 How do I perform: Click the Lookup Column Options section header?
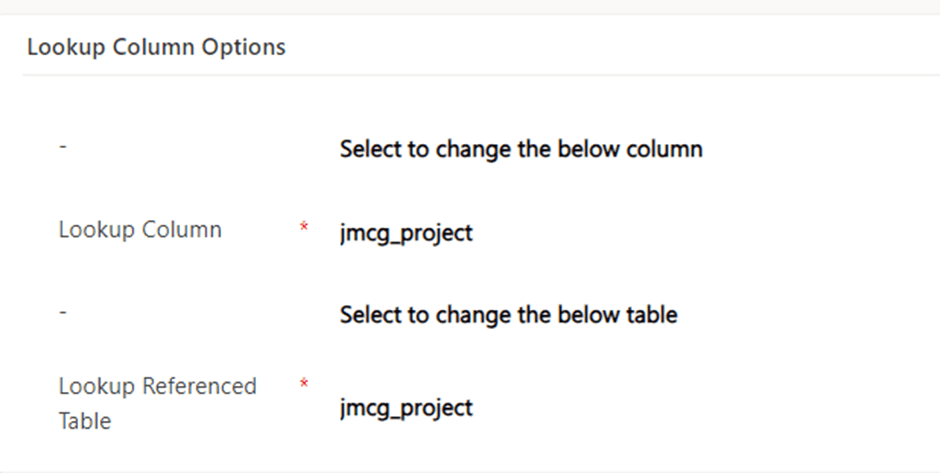(156, 47)
